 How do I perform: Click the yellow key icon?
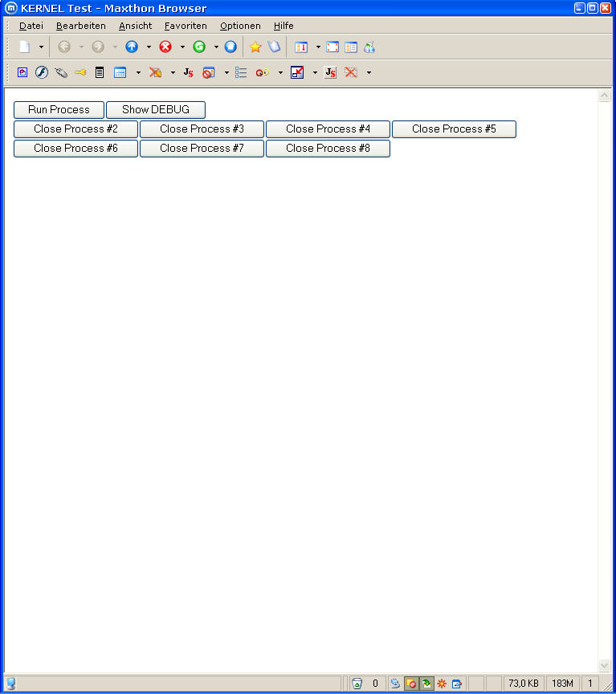point(80,72)
